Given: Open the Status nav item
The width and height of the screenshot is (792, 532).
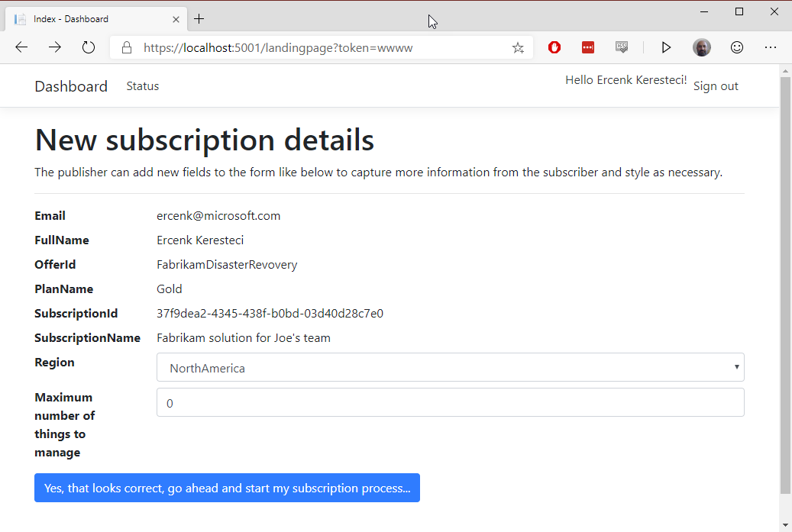Looking at the screenshot, I should click(x=143, y=86).
